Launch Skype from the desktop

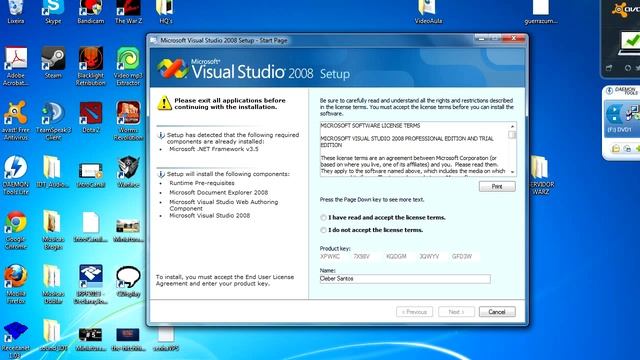[x=53, y=11]
